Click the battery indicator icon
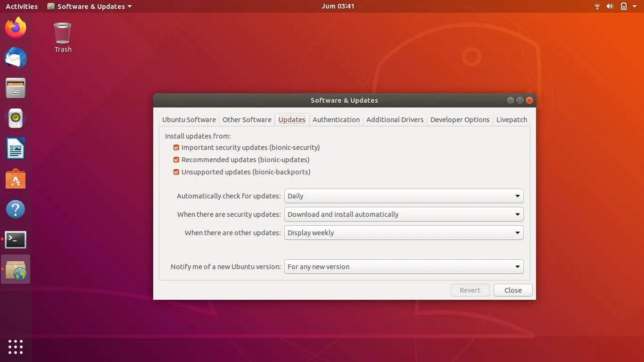 pyautogui.click(x=623, y=6)
